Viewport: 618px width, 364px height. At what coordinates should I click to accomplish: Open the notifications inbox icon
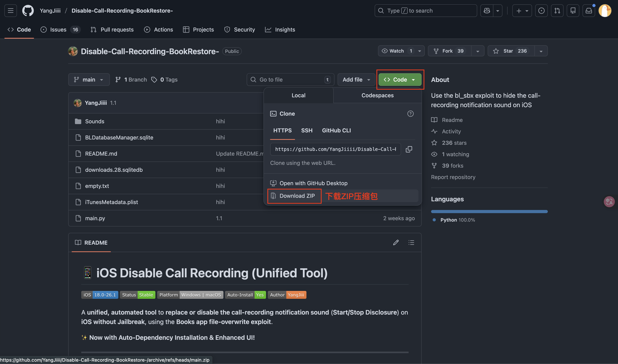589,11
